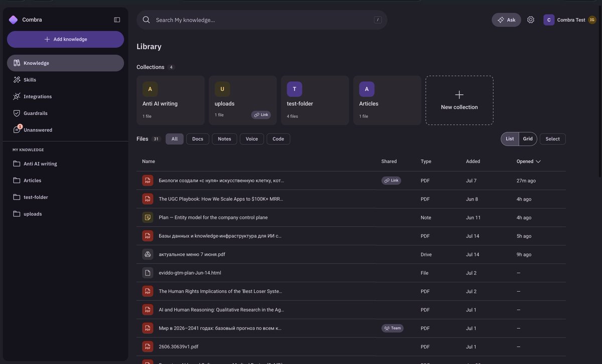602x364 pixels.
Task: Open settings gear icon in header
Action: coord(531,20)
